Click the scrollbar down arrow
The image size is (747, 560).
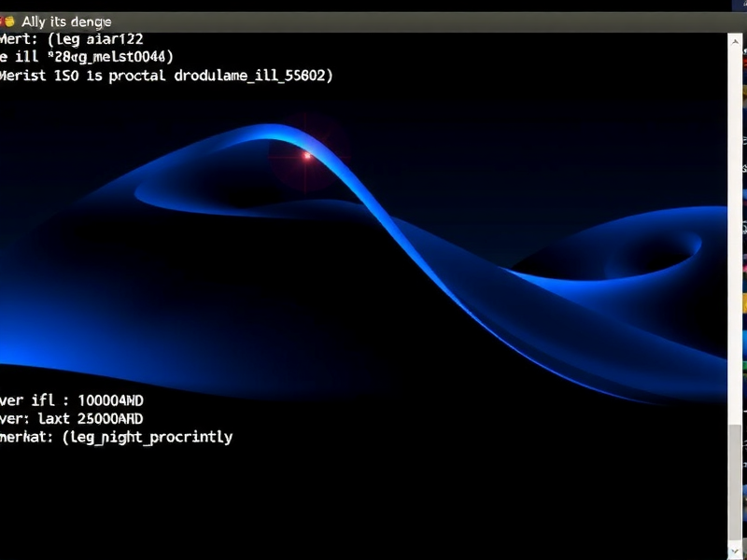pos(733,551)
